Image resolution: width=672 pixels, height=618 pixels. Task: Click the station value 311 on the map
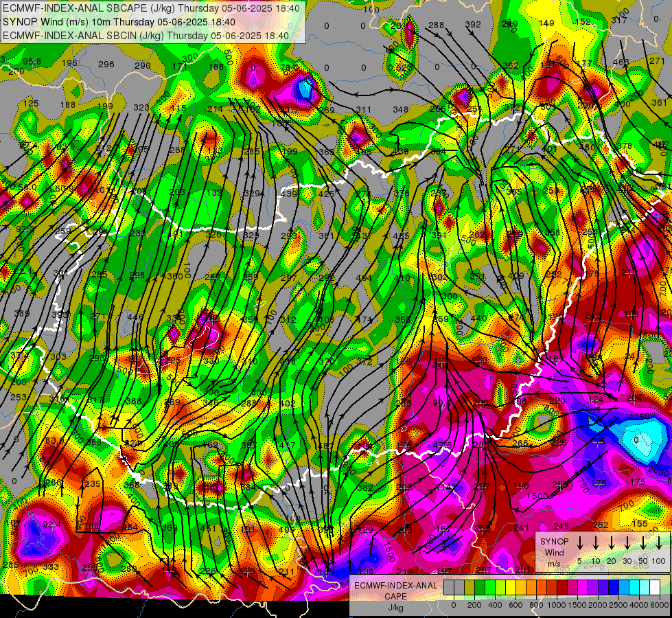(x=363, y=110)
